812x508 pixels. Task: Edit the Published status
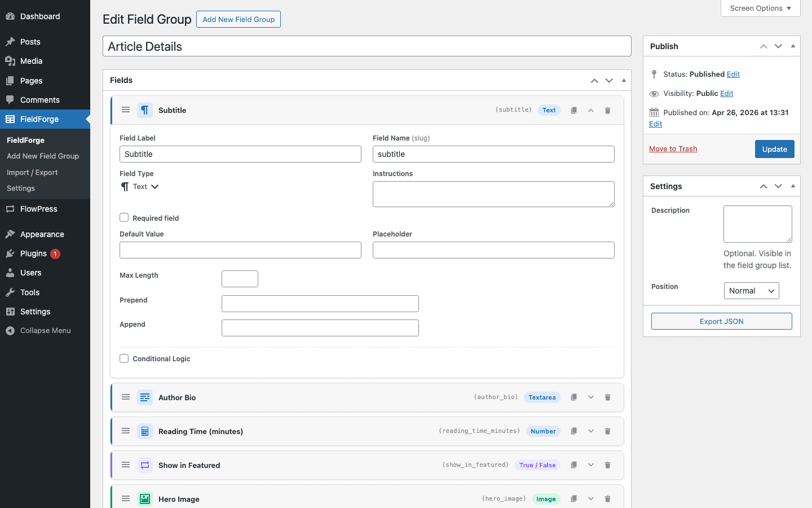(733, 74)
